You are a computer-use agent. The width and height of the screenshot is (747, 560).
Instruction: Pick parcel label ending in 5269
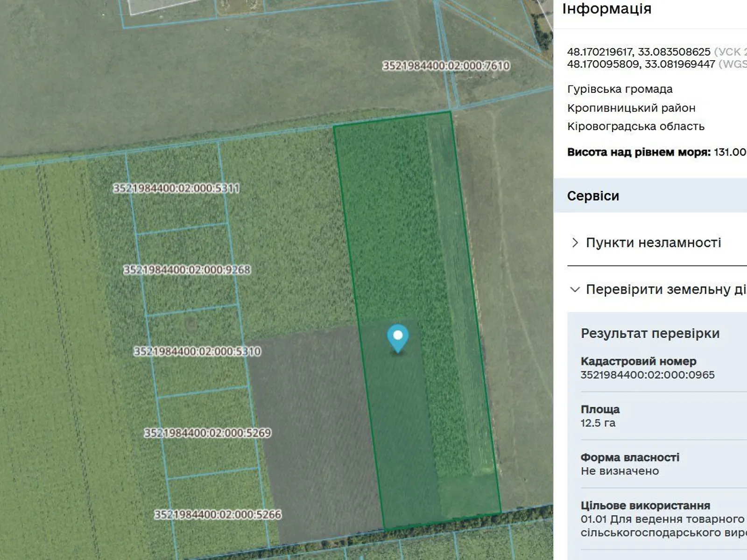(207, 433)
